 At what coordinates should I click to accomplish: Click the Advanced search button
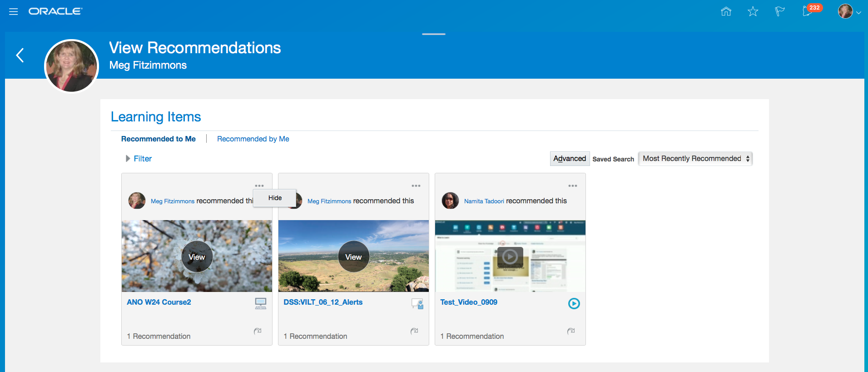point(570,159)
